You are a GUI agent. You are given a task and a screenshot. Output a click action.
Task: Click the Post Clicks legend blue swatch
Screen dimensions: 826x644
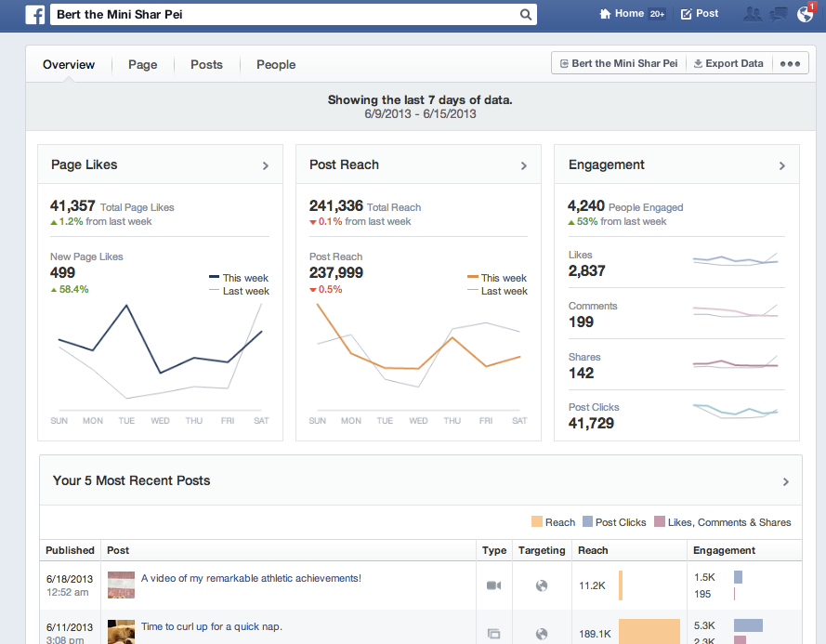[587, 521]
